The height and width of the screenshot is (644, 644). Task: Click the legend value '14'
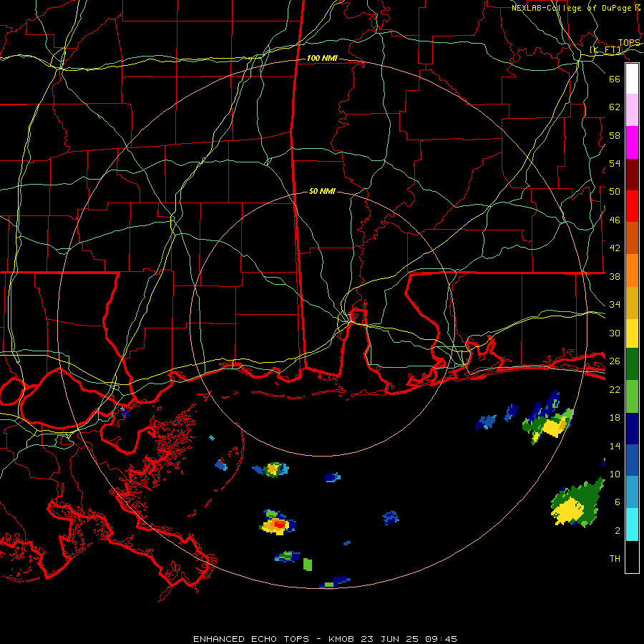[x=615, y=446]
